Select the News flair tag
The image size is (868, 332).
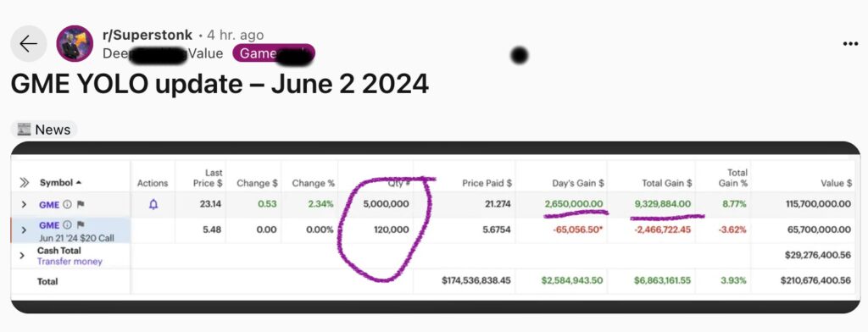coord(44,130)
